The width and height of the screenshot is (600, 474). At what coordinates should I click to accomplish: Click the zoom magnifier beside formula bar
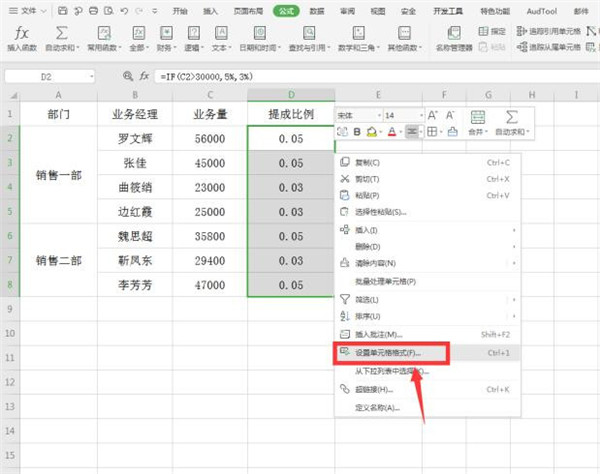point(126,76)
